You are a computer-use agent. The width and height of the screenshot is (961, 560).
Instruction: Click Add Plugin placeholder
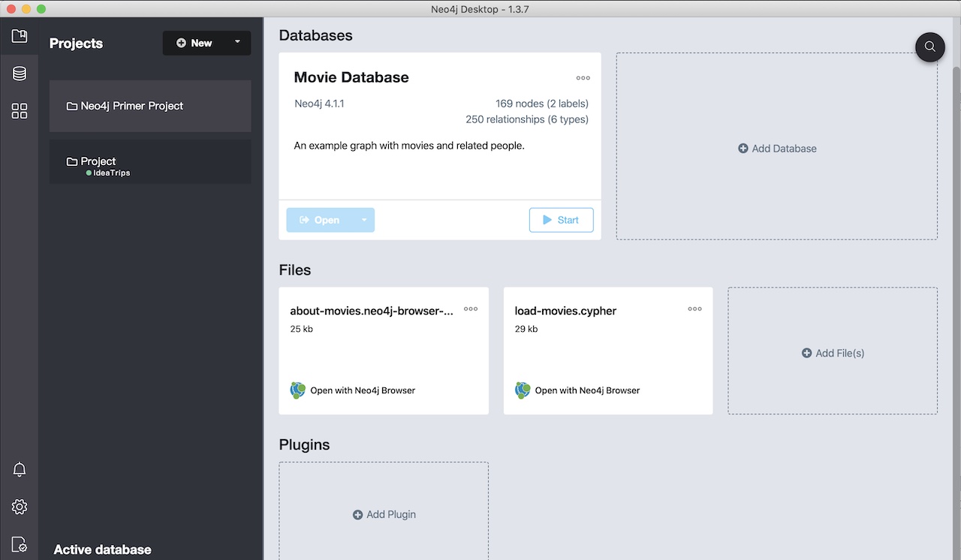tap(384, 510)
